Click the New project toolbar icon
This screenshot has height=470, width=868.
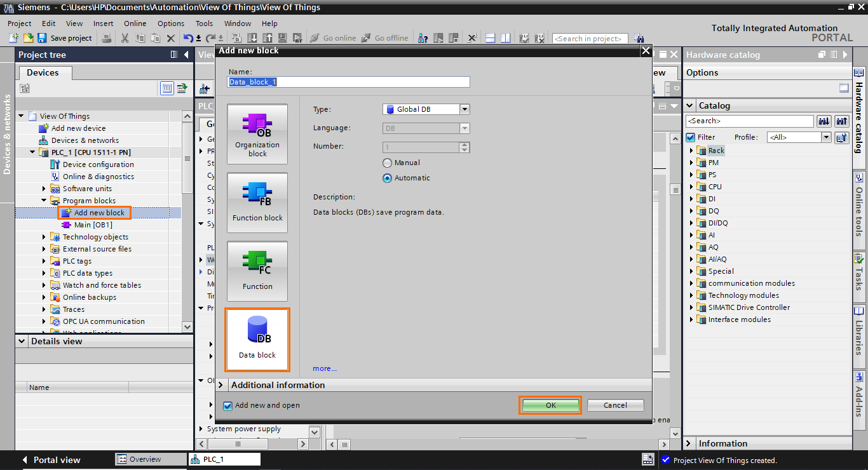pos(14,38)
